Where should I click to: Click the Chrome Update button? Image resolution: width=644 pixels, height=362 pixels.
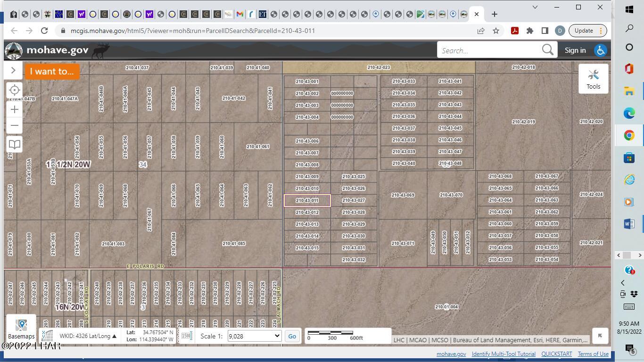pyautogui.click(x=587, y=31)
